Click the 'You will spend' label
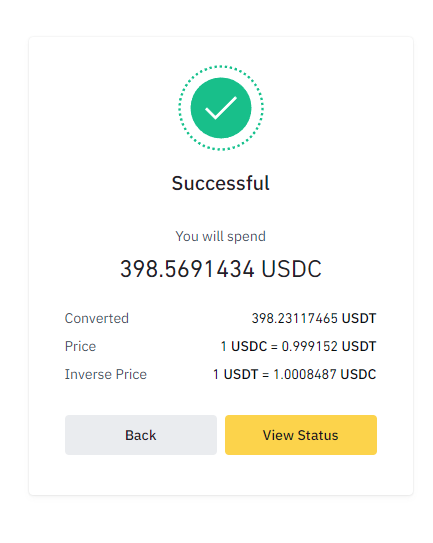 coord(221,236)
